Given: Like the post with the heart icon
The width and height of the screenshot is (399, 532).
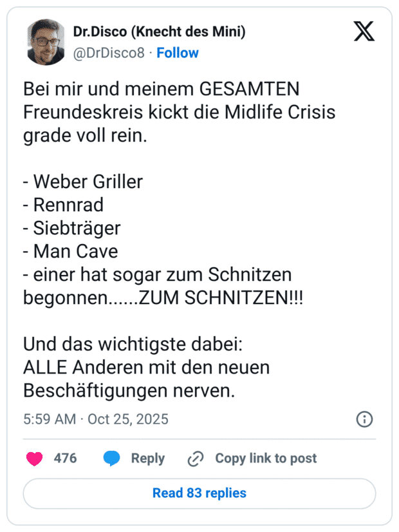Looking at the screenshot, I should [x=34, y=459].
